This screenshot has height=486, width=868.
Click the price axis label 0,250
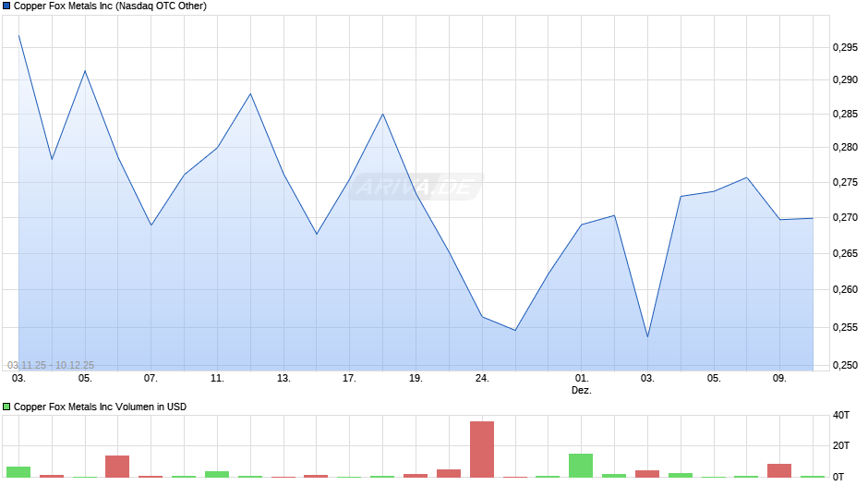845,365
